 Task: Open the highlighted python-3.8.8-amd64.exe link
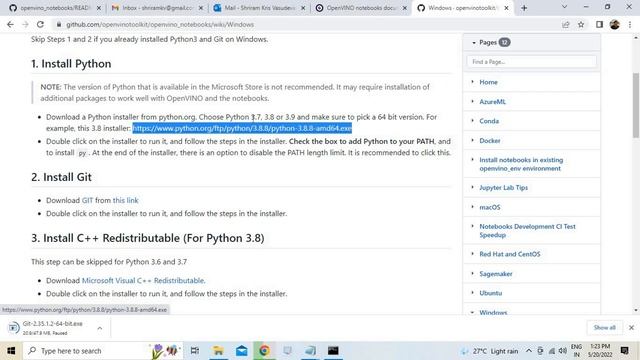pyautogui.click(x=242, y=128)
